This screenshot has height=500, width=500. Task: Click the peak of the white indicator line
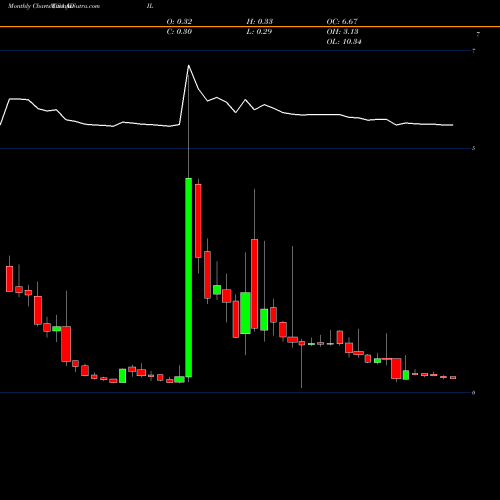(x=189, y=65)
